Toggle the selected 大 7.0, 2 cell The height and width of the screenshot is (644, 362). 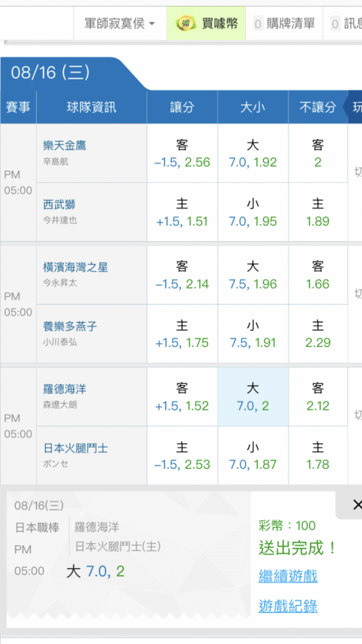[252, 397]
